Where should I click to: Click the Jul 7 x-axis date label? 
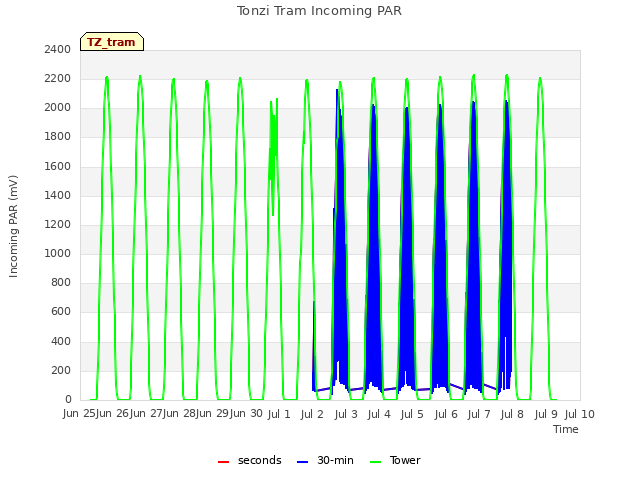pyautogui.click(x=479, y=414)
